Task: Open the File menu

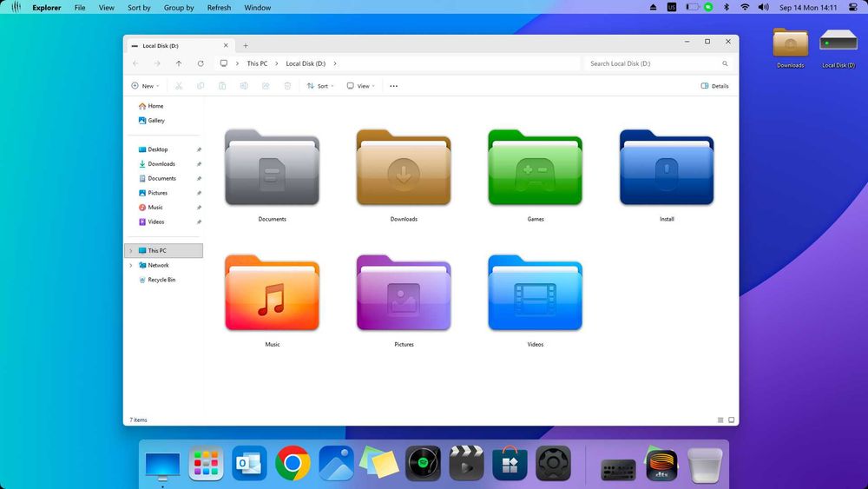Action: (x=80, y=8)
